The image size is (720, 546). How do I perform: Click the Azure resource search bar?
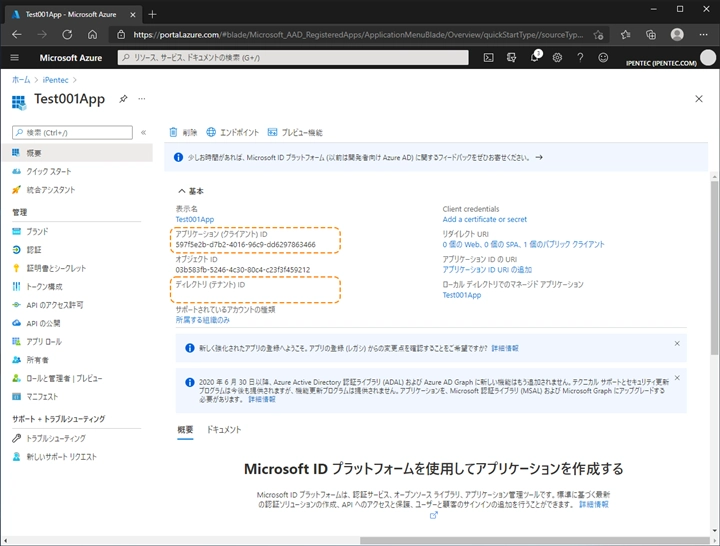293,57
